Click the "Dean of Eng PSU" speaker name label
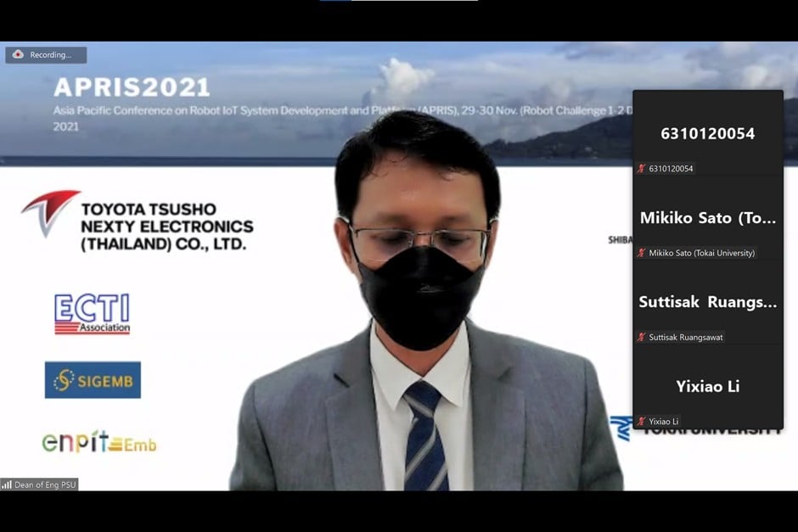798x532 pixels. [x=45, y=484]
